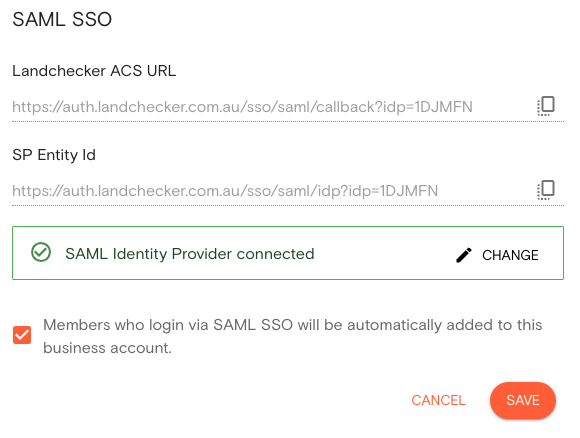The image size is (580, 438).
Task: Select the SP Entity Id URL field
Action: coord(288,191)
